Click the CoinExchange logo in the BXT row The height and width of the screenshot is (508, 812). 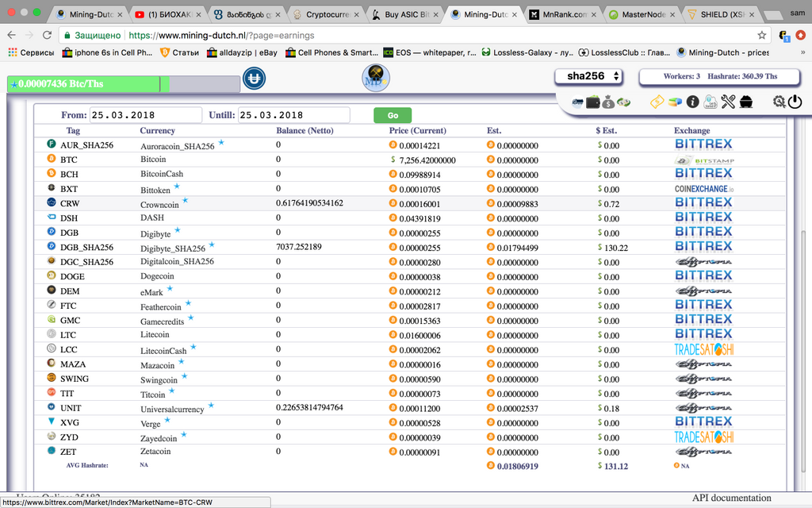704,189
